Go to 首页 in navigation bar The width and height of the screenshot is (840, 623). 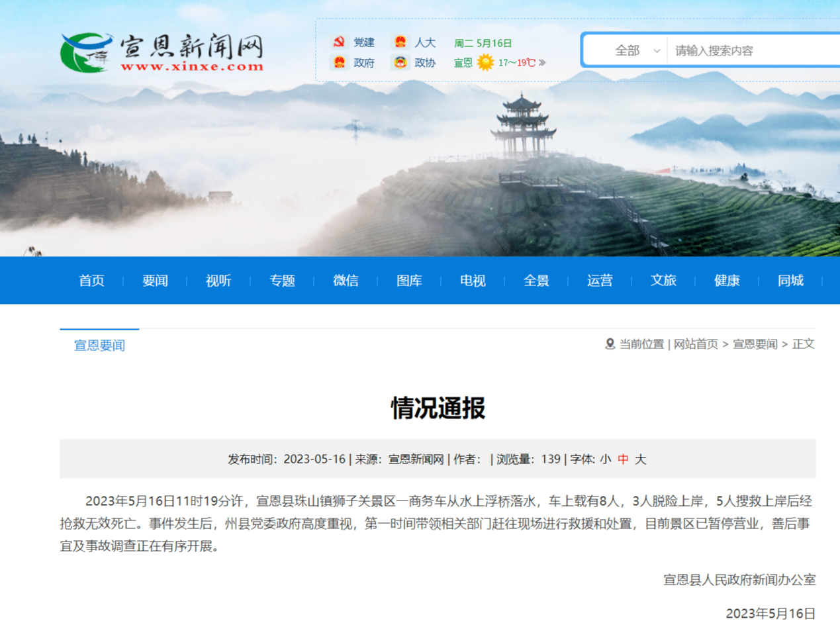point(91,281)
